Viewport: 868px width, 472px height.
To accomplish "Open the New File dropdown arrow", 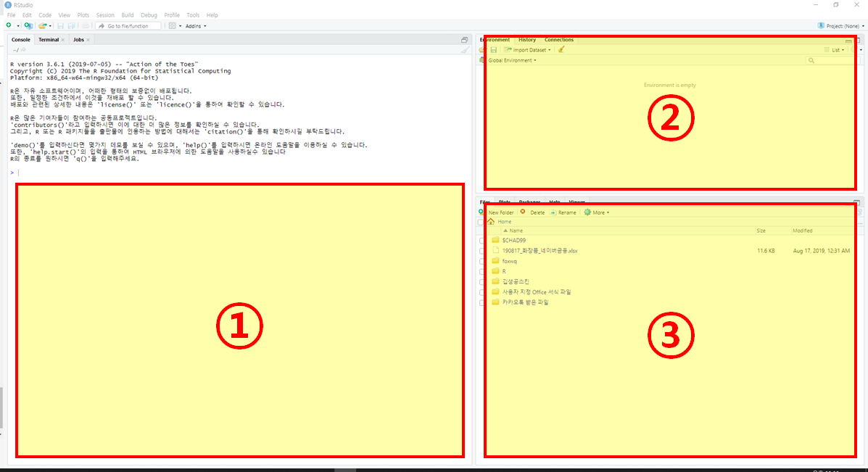I will (17, 26).
